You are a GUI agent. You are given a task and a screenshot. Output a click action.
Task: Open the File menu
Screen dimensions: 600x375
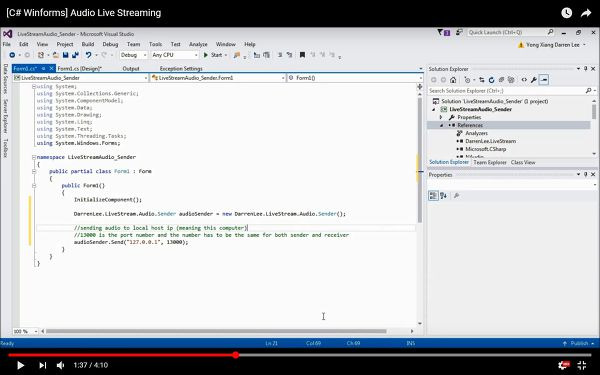tap(7, 44)
